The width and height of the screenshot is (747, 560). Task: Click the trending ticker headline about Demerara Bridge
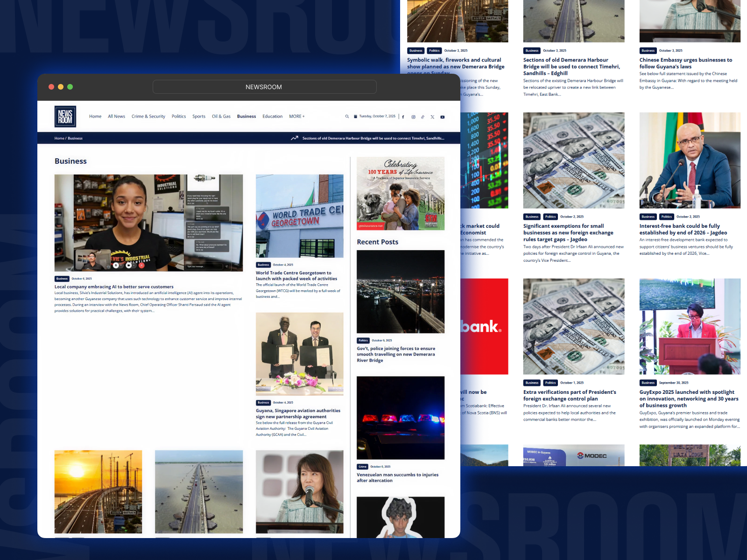click(373, 139)
